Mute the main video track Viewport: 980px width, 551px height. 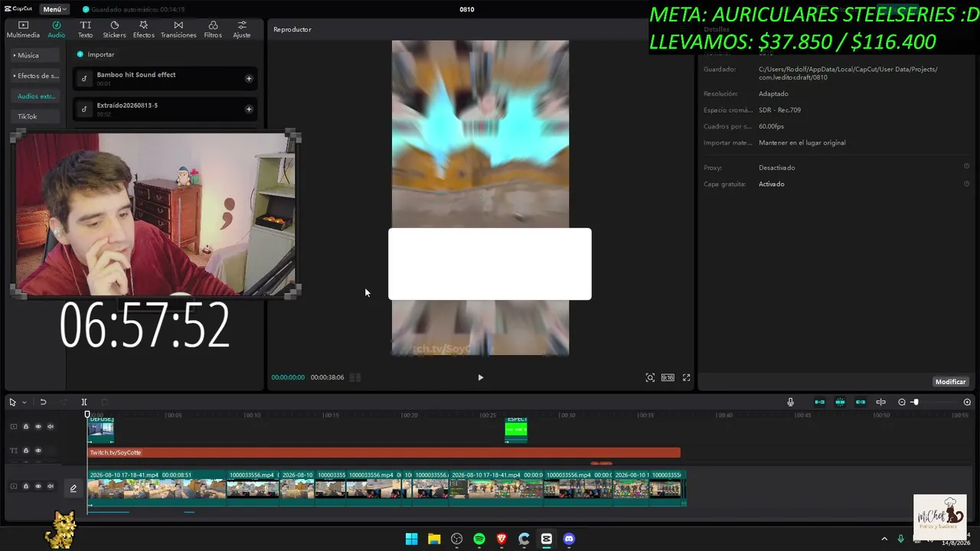pyautogui.click(x=51, y=486)
